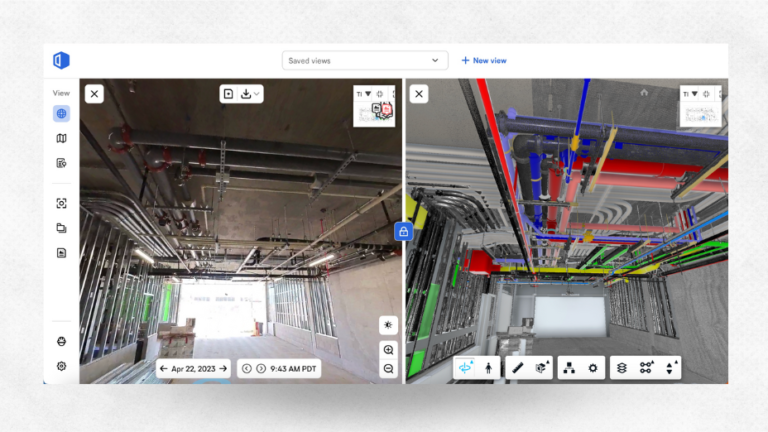Select the orbit tool in 3D toolbar

465,367
